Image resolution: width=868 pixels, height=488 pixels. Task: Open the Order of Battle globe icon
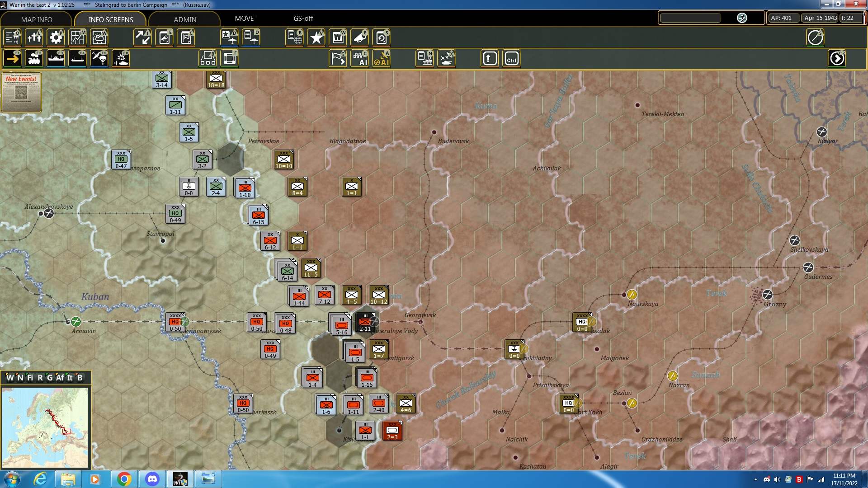pos(294,38)
